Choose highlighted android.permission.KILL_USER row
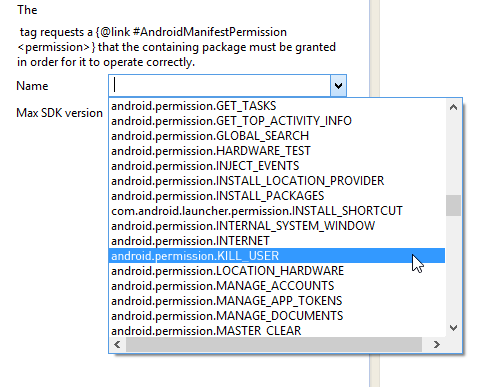The height and width of the screenshot is (387, 488). coord(277,256)
